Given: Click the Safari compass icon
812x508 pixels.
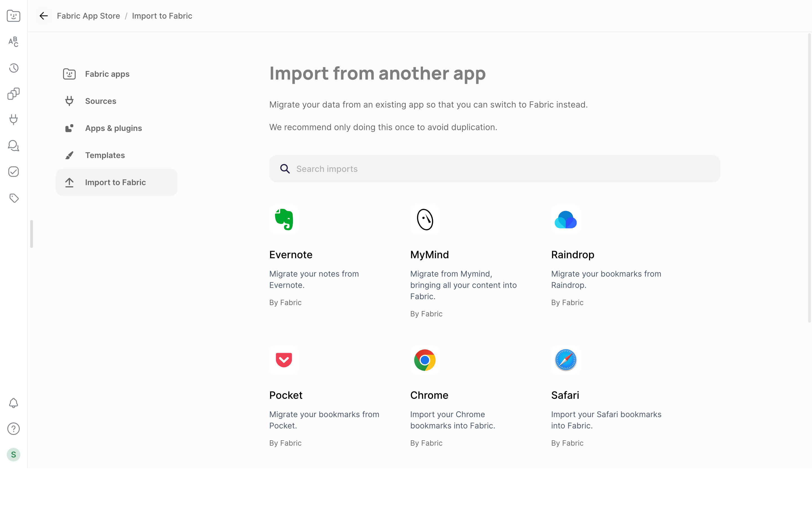Looking at the screenshot, I should click(566, 360).
